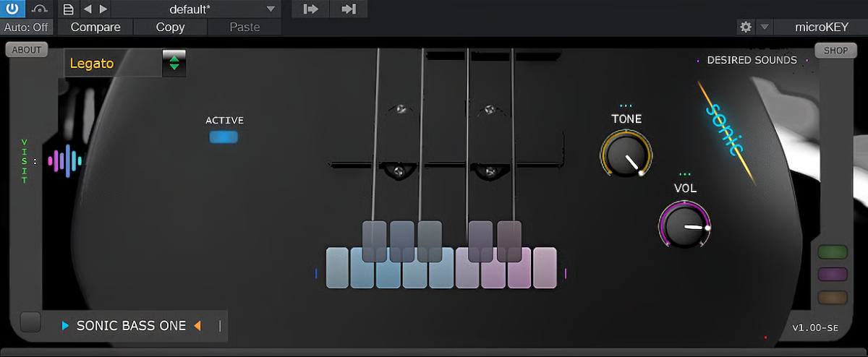Screen dimensions: 868x357
Task: Open the Legato articulation dropdown
Action: point(174,63)
